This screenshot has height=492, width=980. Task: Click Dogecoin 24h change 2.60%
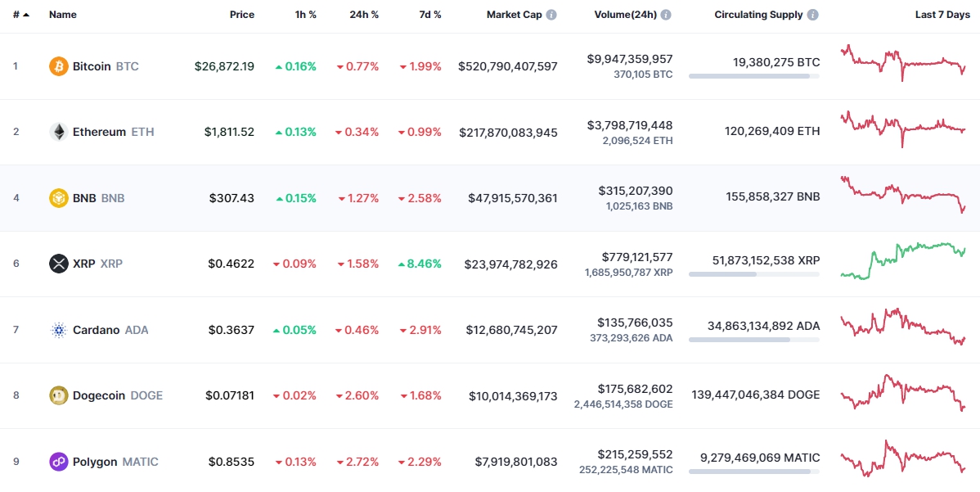pos(357,395)
